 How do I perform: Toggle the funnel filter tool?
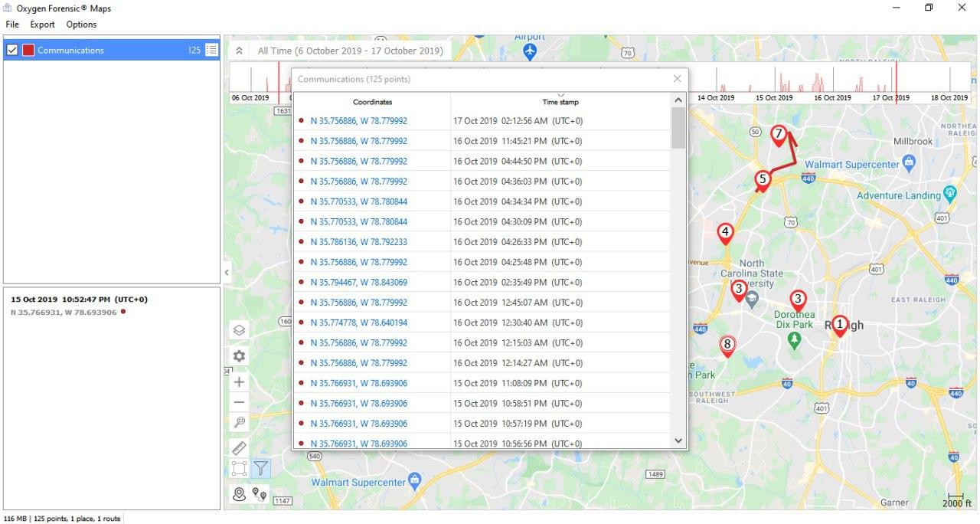click(261, 468)
